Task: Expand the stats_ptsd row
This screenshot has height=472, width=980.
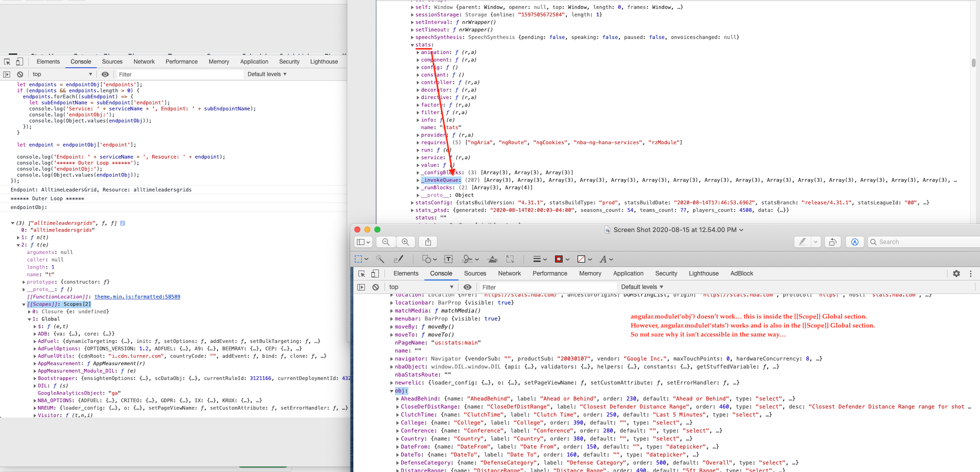Action: tap(412, 210)
